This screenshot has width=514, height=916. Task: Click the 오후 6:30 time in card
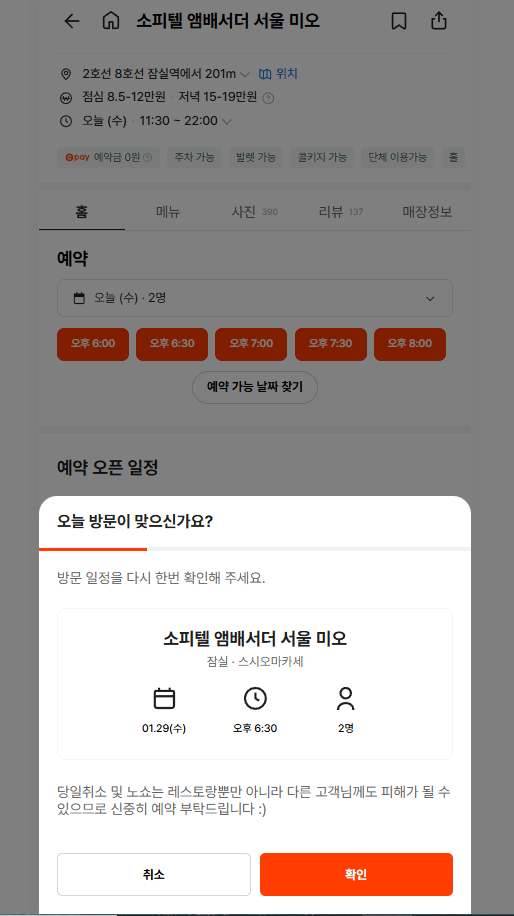coord(255,728)
